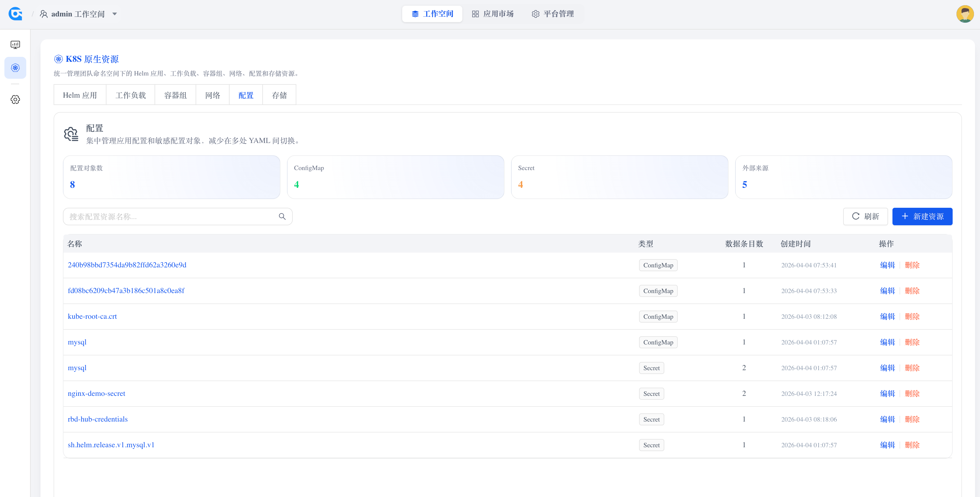Switch to the 应用市场 tab

[493, 14]
